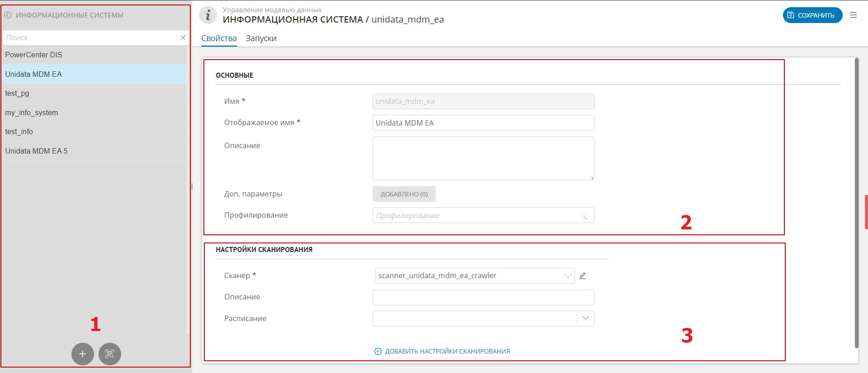868x373 pixels.
Task: Click the Имя field with unidata_mdm_ea
Action: (483, 101)
